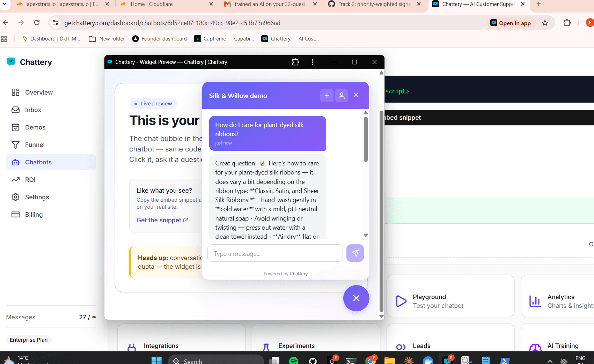Open Spotify from the taskbar
This screenshot has height=364, width=594.
point(294,361)
